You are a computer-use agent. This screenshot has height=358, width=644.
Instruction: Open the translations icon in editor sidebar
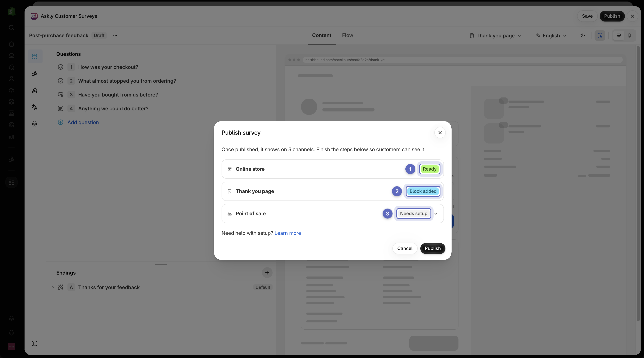[x=35, y=107]
